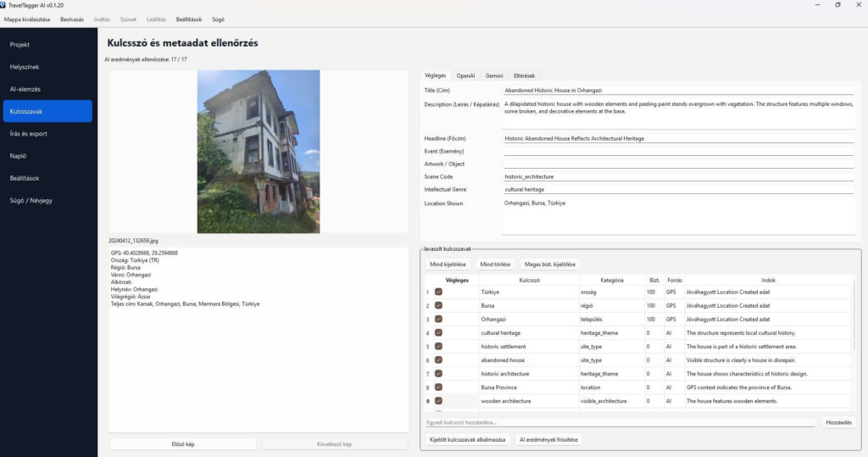The width and height of the screenshot is (868, 457).
Task: Click the Mind törlése button
Action: click(495, 265)
